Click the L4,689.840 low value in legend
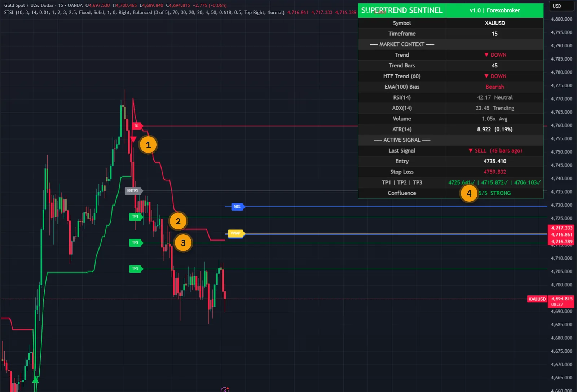Screen dimensions: 577x392 (151, 5)
